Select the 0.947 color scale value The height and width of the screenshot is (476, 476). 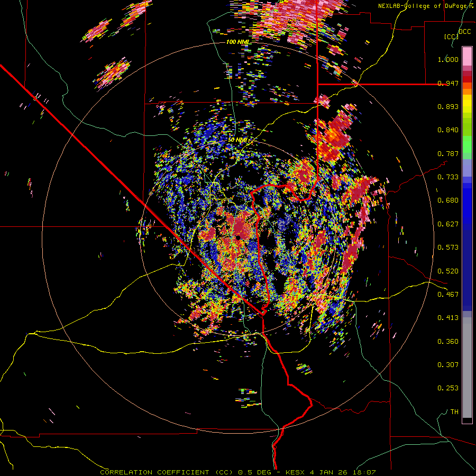tap(448, 83)
